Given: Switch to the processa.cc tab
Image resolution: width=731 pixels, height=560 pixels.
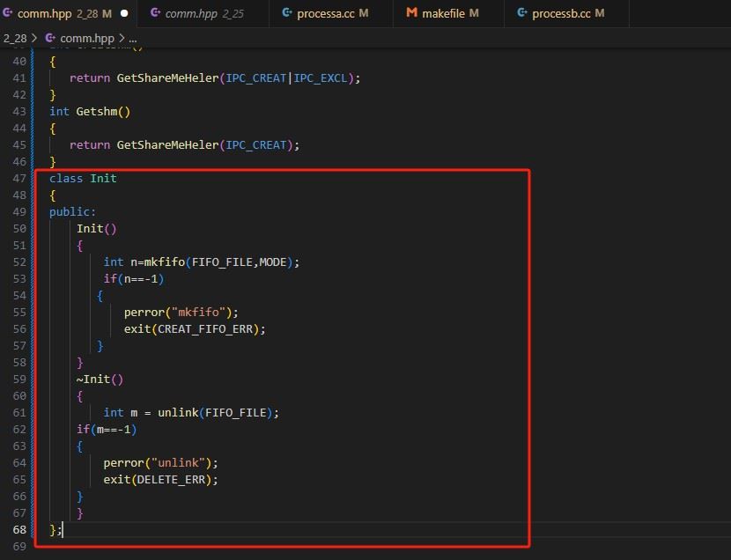Looking at the screenshot, I should [331, 13].
